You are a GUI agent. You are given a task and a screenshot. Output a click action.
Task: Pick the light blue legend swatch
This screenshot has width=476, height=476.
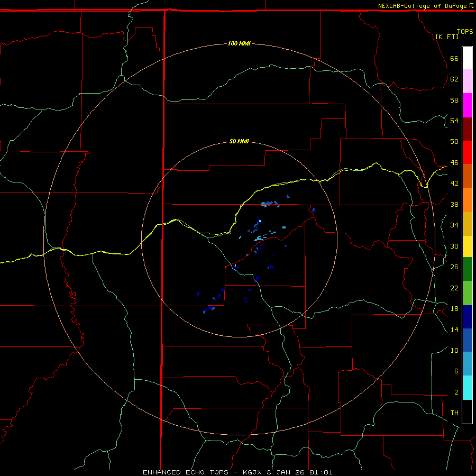click(467, 364)
